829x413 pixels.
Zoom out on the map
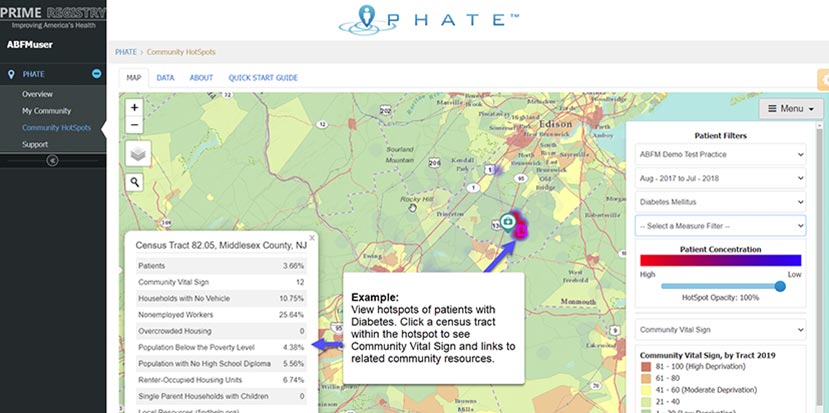tap(134, 125)
